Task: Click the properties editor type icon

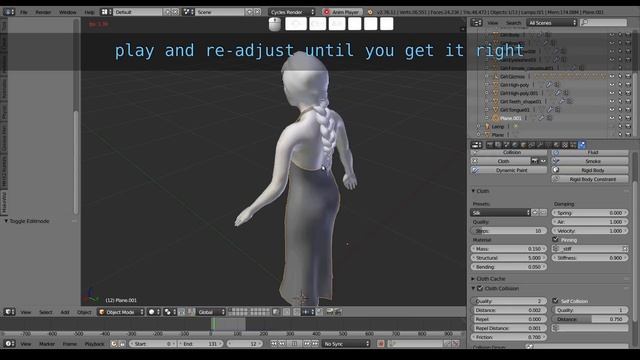Action: [x=476, y=145]
